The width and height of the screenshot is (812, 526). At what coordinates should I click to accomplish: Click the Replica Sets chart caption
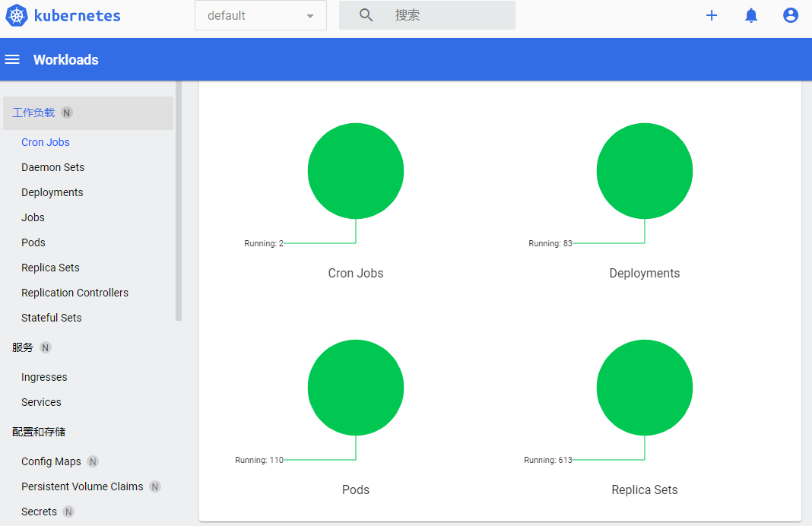645,490
